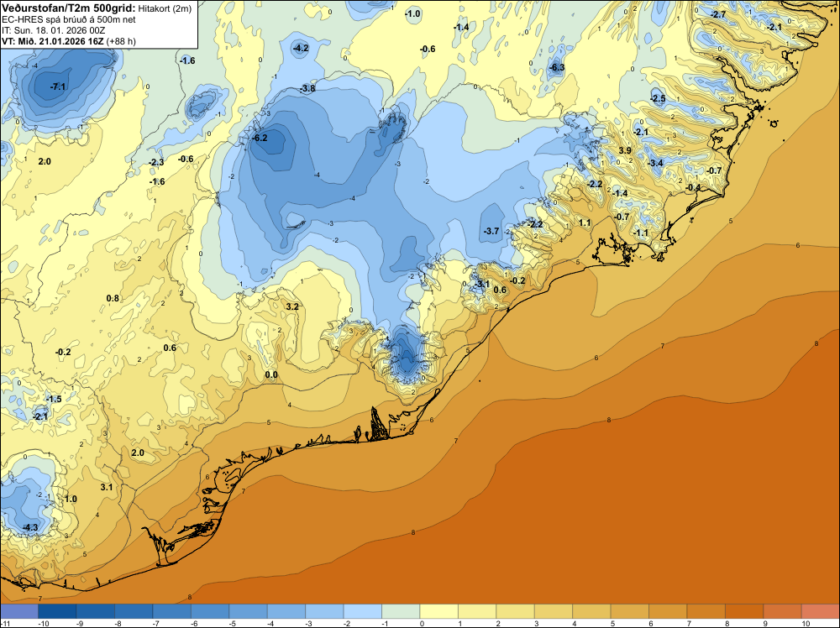Screen dimensions: 840x628
Task: Select the -4.2 temperature reading
Action: [x=301, y=48]
